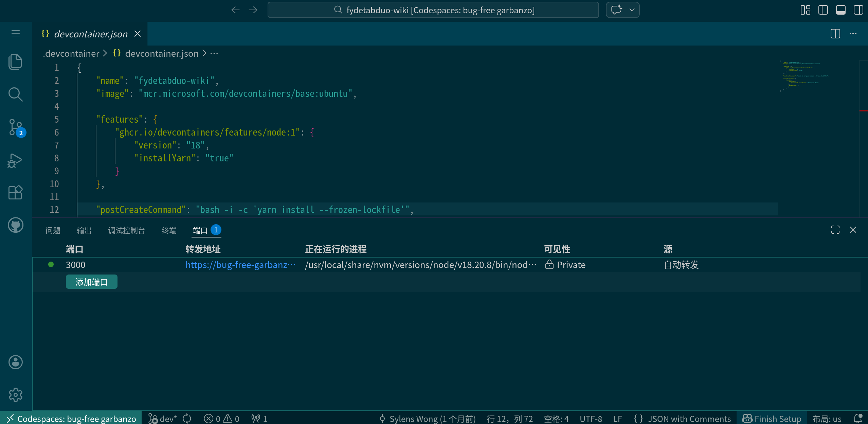The width and height of the screenshot is (868, 424).
Task: Toggle the bottom panel layout button
Action: click(x=840, y=10)
